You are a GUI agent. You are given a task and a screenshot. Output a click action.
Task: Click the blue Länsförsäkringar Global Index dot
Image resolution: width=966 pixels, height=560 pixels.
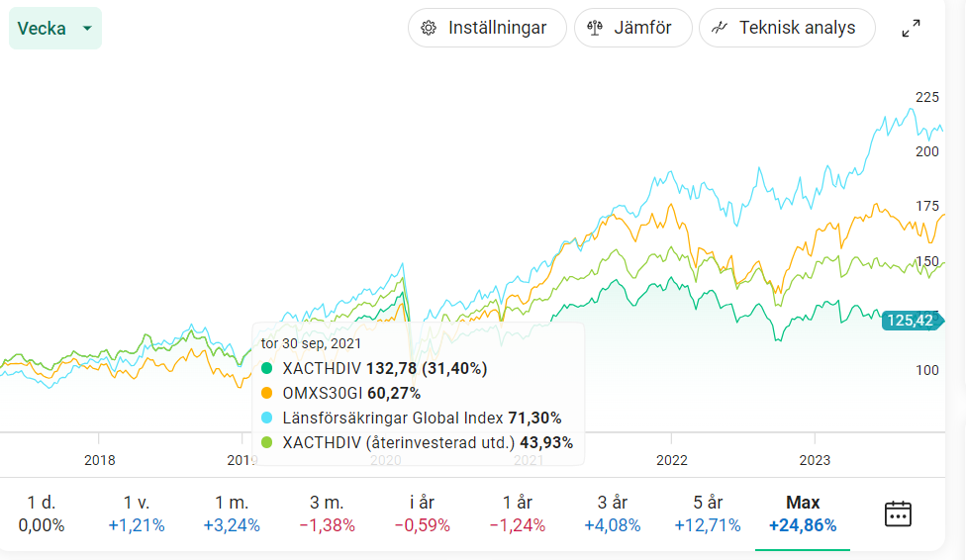click(267, 418)
